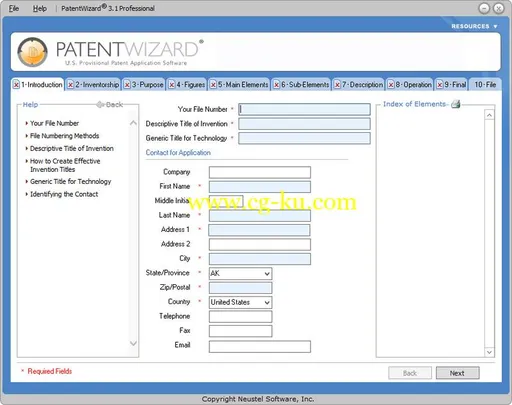Viewport: 512px width, 405px height.
Task: Click the Zip/Postal input field
Action: point(240,288)
